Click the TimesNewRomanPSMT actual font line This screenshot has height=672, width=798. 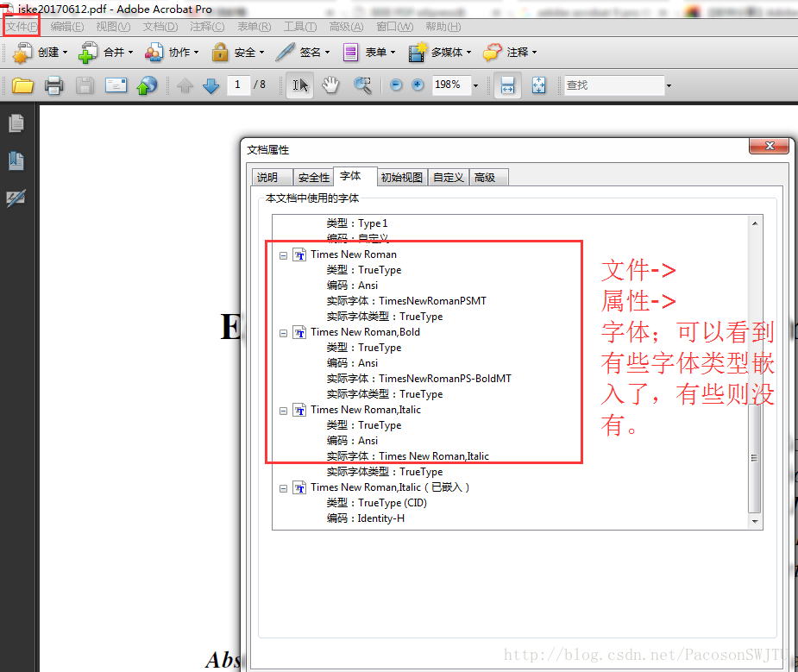[406, 301]
